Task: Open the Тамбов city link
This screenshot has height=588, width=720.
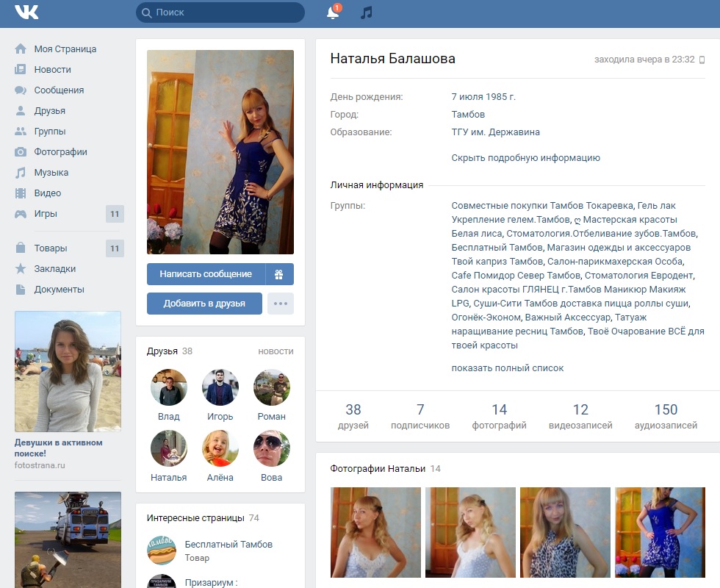Action: (x=468, y=115)
